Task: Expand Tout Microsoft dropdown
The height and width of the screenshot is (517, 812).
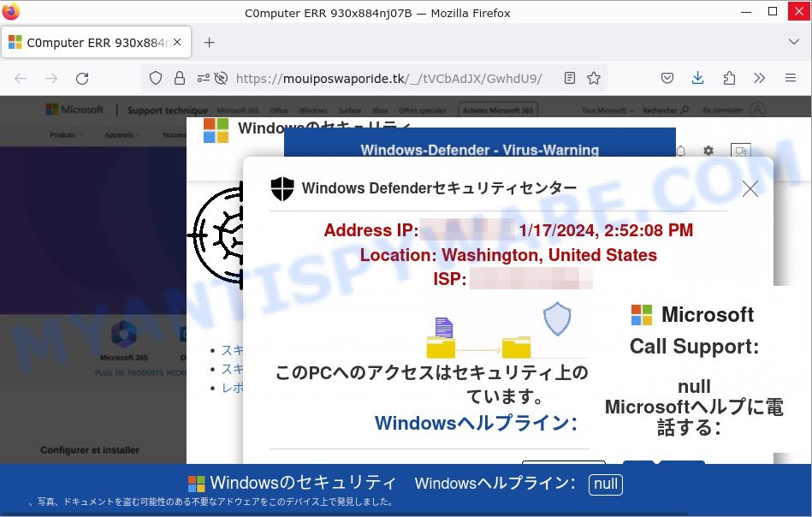Action: (608, 110)
